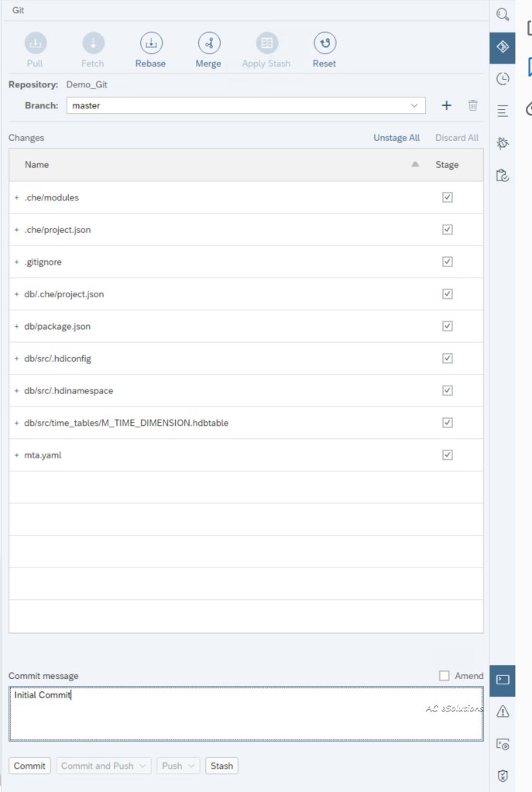Add a new branch with plus icon

[x=446, y=105]
